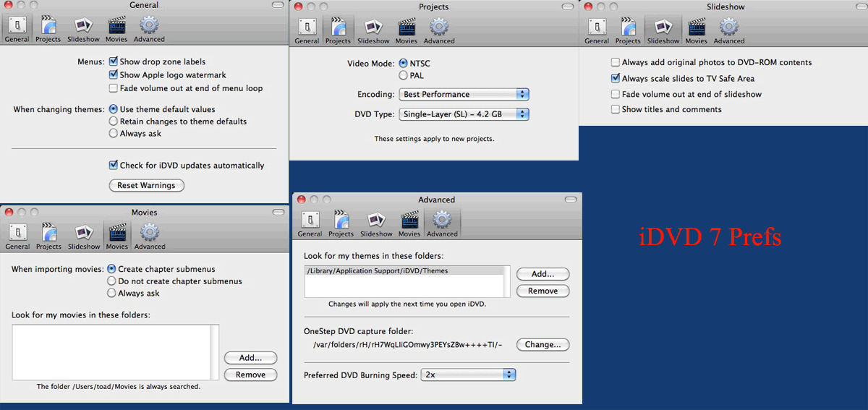The image size is (868, 410).
Task: Enable Always add original photos to DVD-ROM contents
Action: pyautogui.click(x=616, y=63)
